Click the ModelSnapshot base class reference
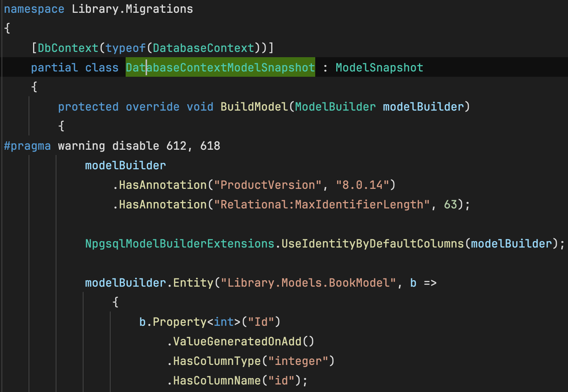Viewport: 568px width, 392px height. click(x=379, y=68)
